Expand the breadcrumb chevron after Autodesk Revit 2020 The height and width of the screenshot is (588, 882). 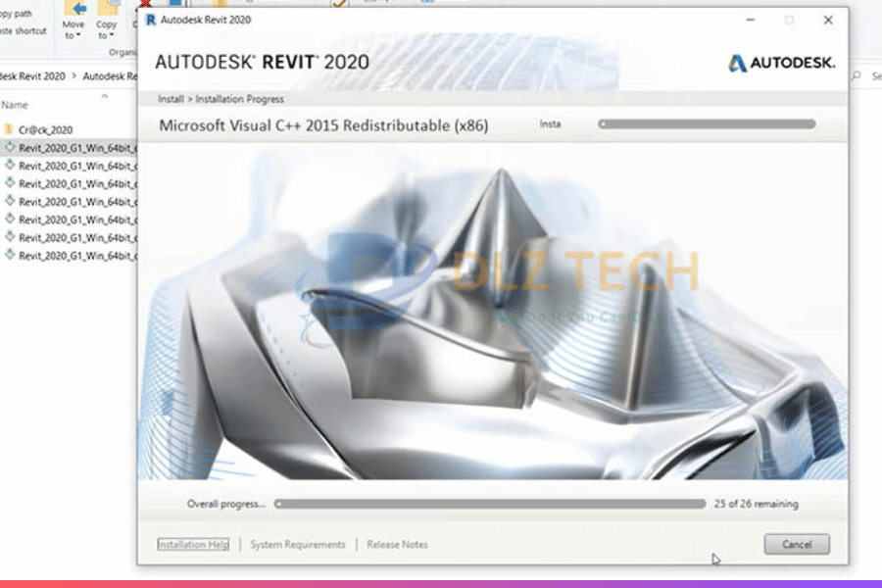[74, 75]
